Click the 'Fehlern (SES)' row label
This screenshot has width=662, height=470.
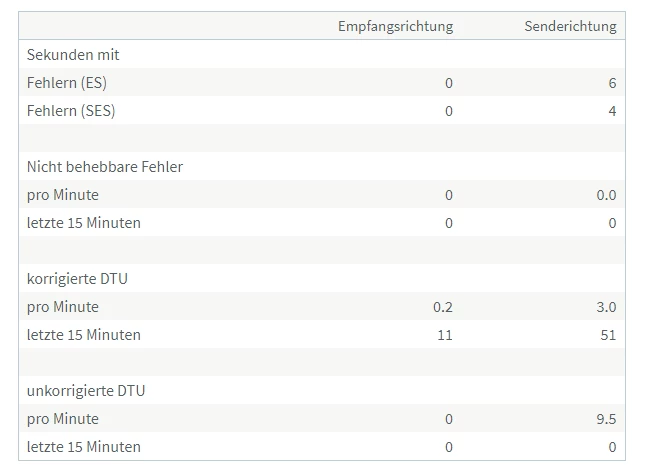(71, 111)
